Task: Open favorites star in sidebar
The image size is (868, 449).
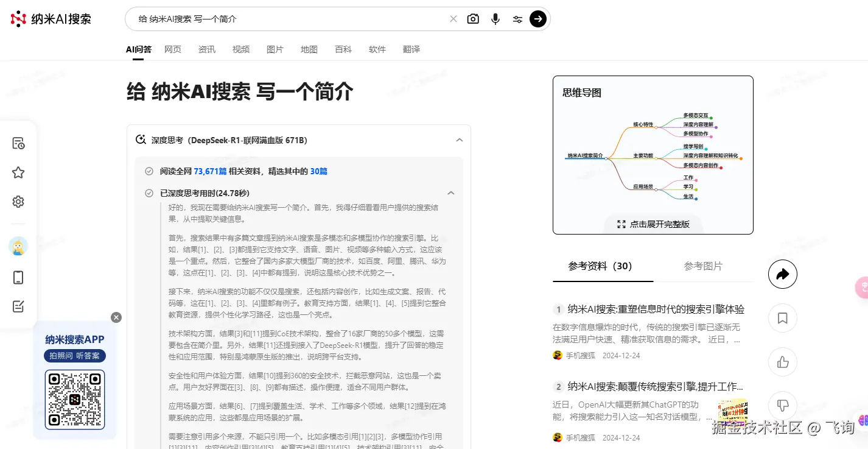Action: coord(18,172)
